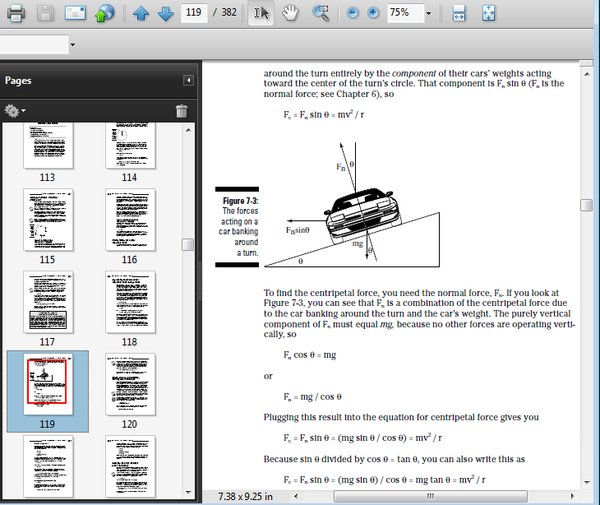The height and width of the screenshot is (505, 600).
Task: Collapse the Pages panel
Action: [188, 80]
